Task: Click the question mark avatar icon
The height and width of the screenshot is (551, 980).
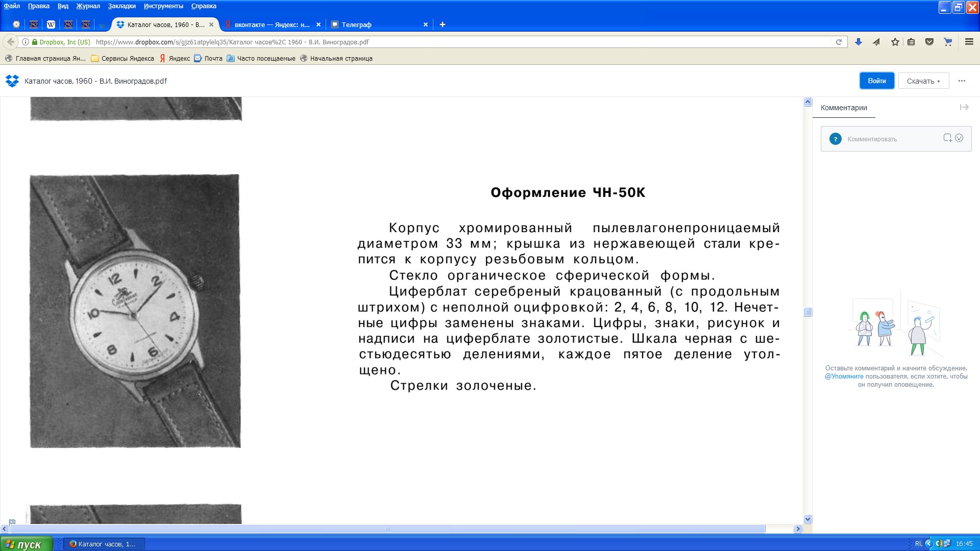Action: [x=835, y=139]
